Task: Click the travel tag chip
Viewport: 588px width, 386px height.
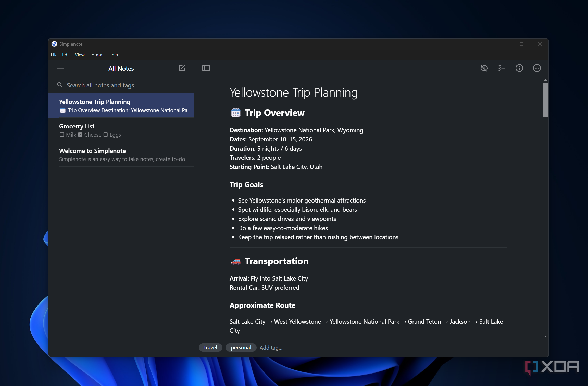Action: 210,348
